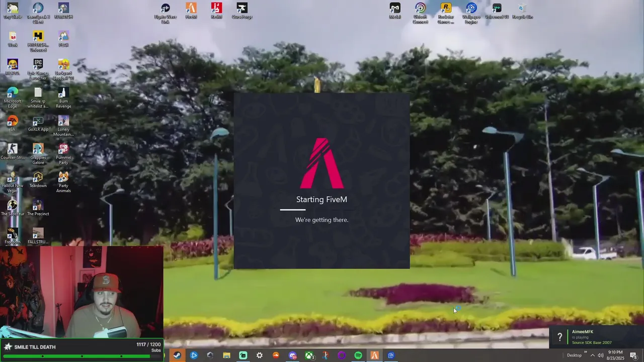Select the Bum Revenge desktop icon
This screenshot has height=362, width=644.
pyautogui.click(x=63, y=98)
